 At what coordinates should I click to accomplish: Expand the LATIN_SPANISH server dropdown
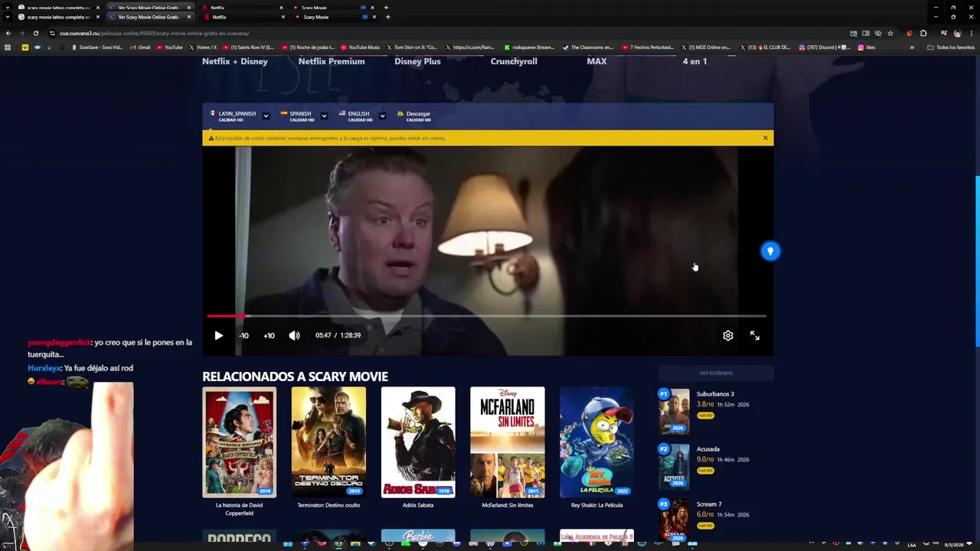(266, 116)
